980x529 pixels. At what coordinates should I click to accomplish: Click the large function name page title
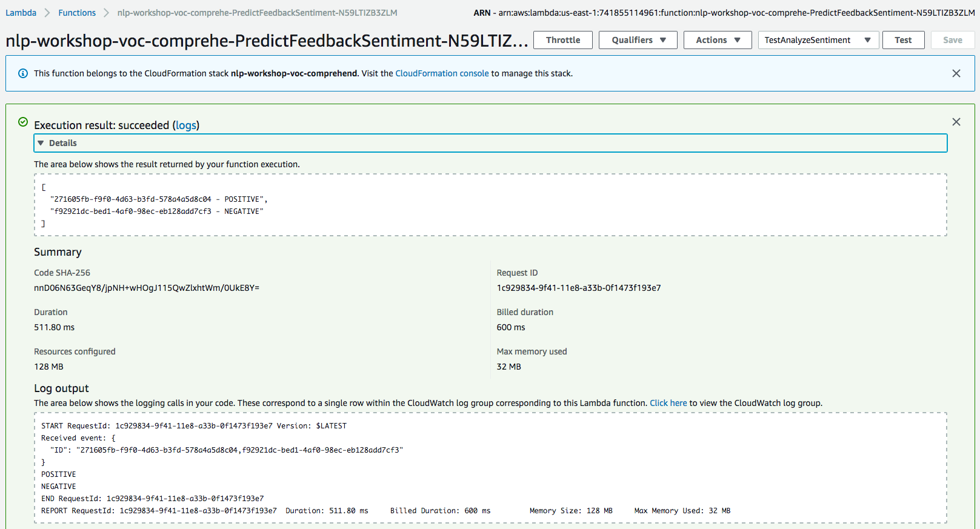[267, 41]
